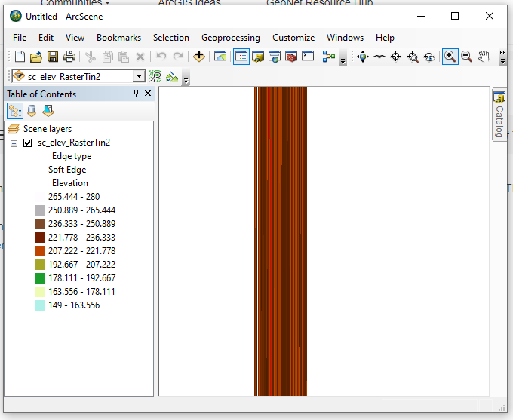Image resolution: width=513 pixels, height=420 pixels.
Task: Pin the Table of Contents panel
Action: (136, 94)
